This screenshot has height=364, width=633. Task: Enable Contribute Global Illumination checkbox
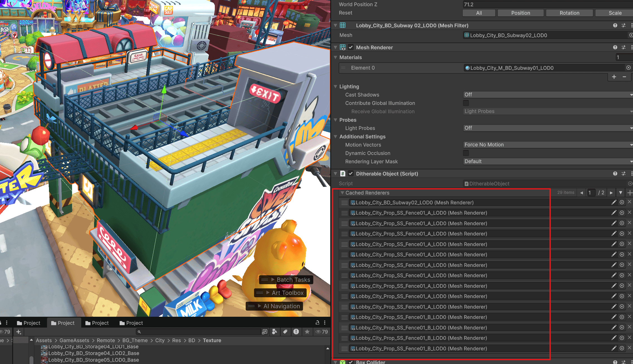[x=466, y=103]
